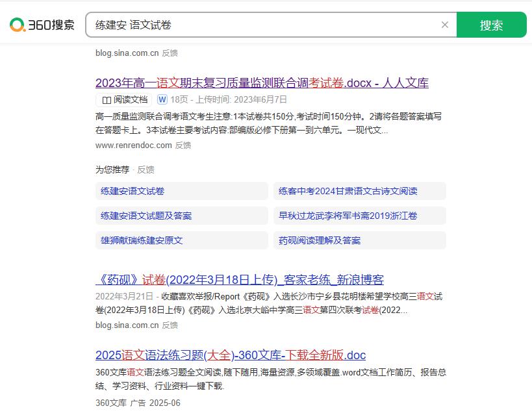Click blog.sina.com.cn under the 《药砚》 result
This screenshot has width=532, height=417.
[127, 325]
